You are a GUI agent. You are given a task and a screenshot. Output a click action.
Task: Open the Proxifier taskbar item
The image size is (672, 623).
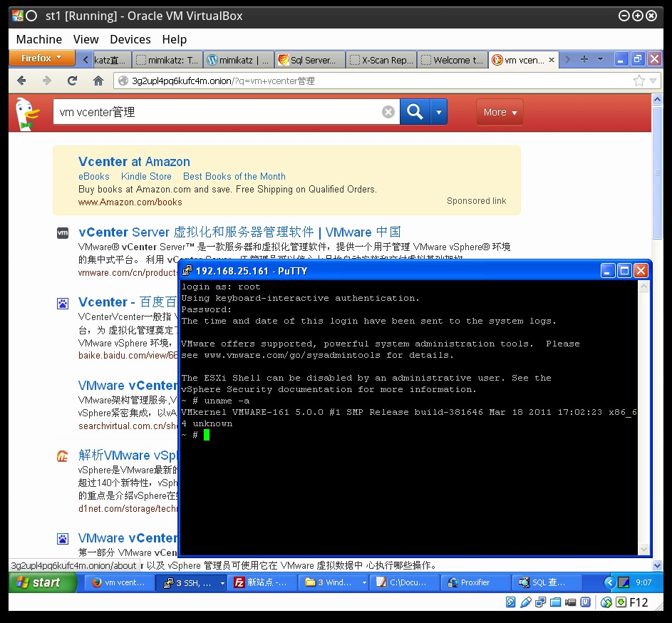point(476,582)
